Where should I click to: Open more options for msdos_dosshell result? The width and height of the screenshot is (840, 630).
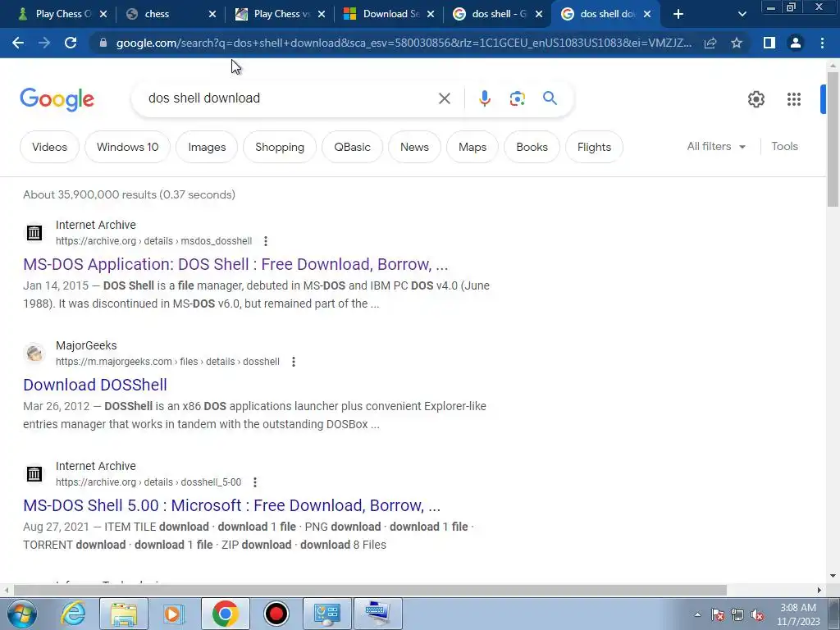tap(266, 241)
